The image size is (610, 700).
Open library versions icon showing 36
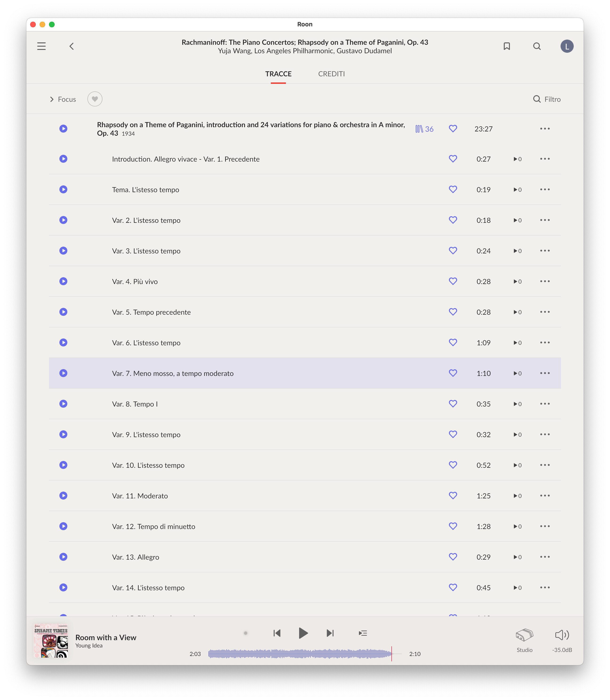tap(424, 129)
